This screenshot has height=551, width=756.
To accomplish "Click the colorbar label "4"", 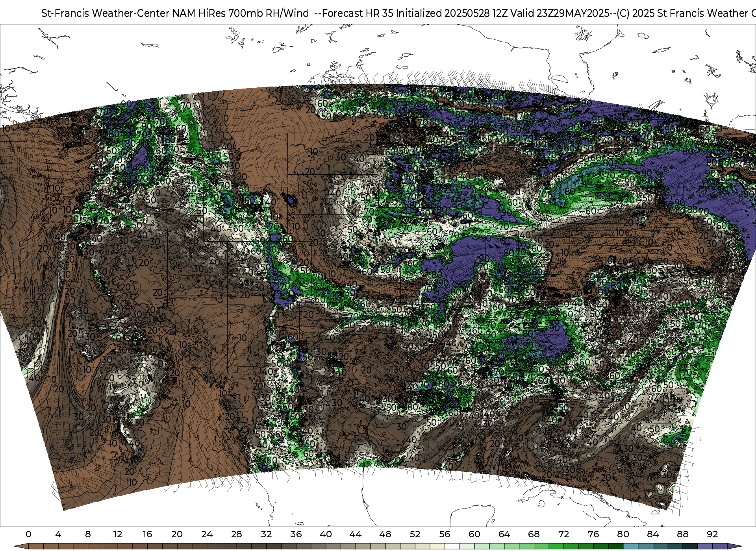I will [x=58, y=534].
